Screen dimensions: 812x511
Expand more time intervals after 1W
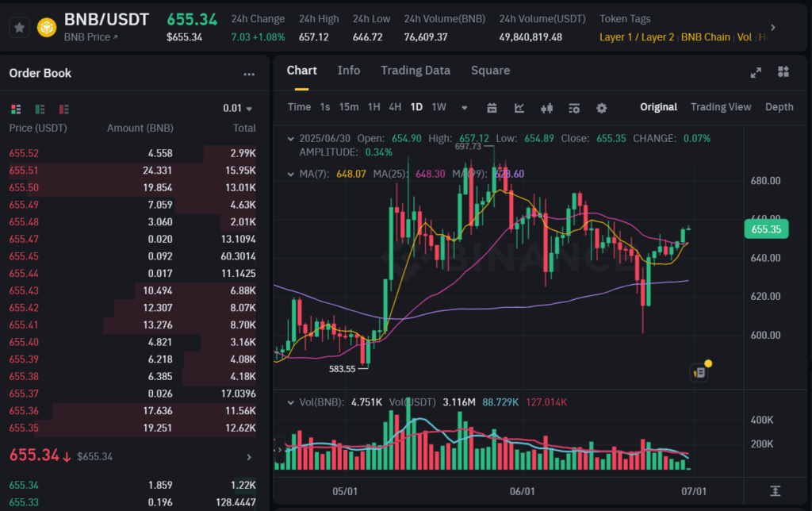(465, 108)
